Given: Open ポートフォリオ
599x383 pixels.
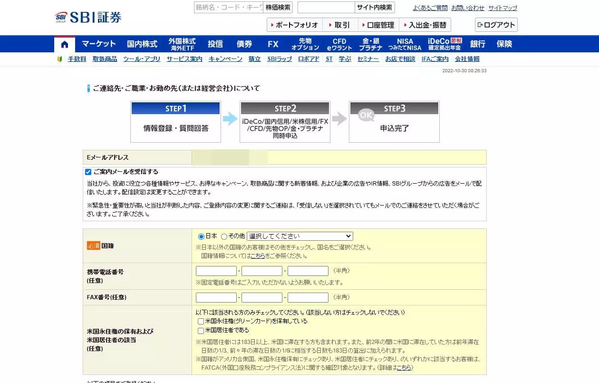Looking at the screenshot, I should tap(295, 25).
